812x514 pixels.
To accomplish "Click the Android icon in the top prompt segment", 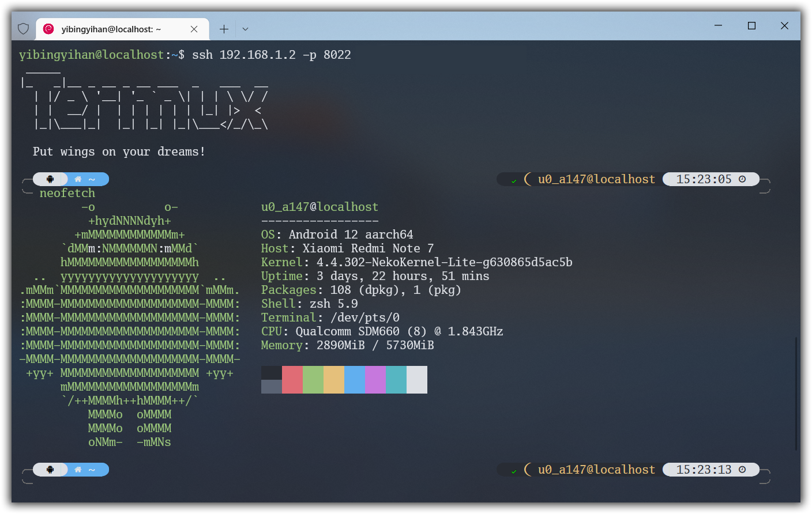I will [51, 179].
